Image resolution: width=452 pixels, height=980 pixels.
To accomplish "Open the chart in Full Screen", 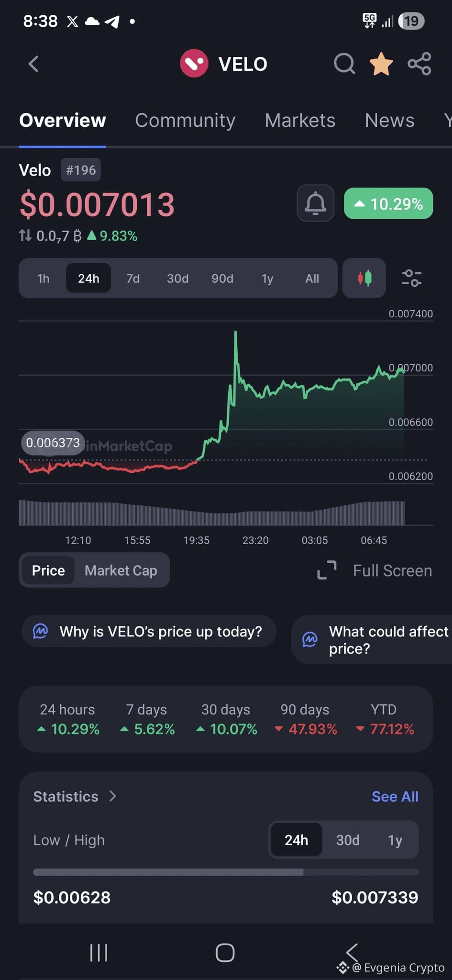I will point(375,570).
